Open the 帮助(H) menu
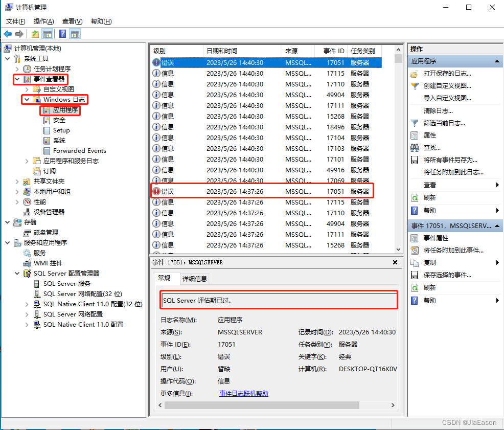 [x=101, y=21]
